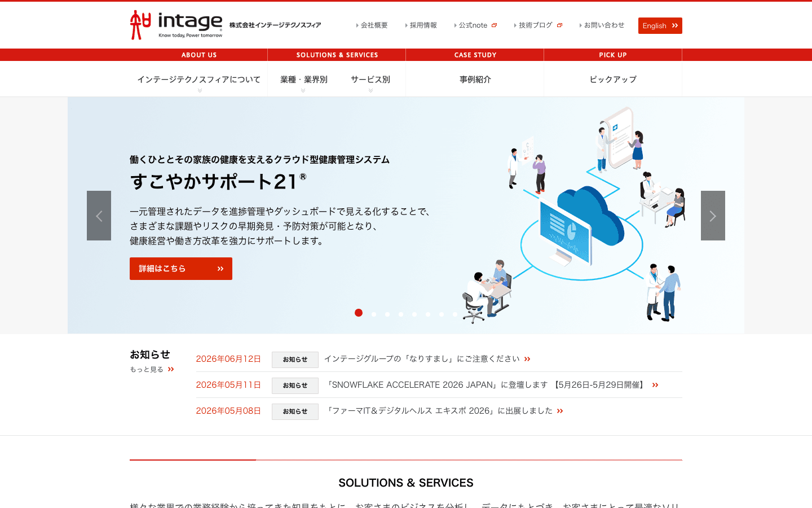Click the external link icon beside 技術ブログ
The height and width of the screenshot is (508, 812).
tap(559, 25)
